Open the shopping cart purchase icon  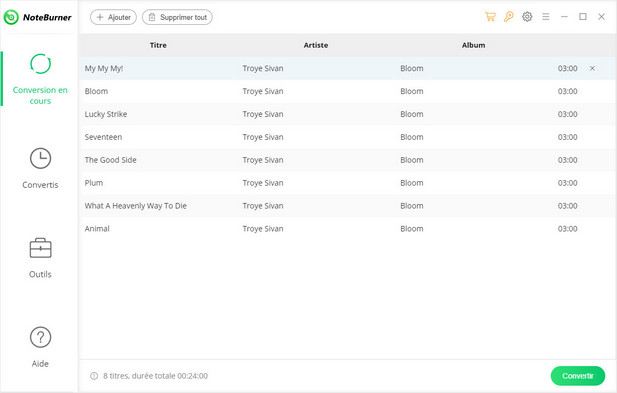[x=490, y=17]
